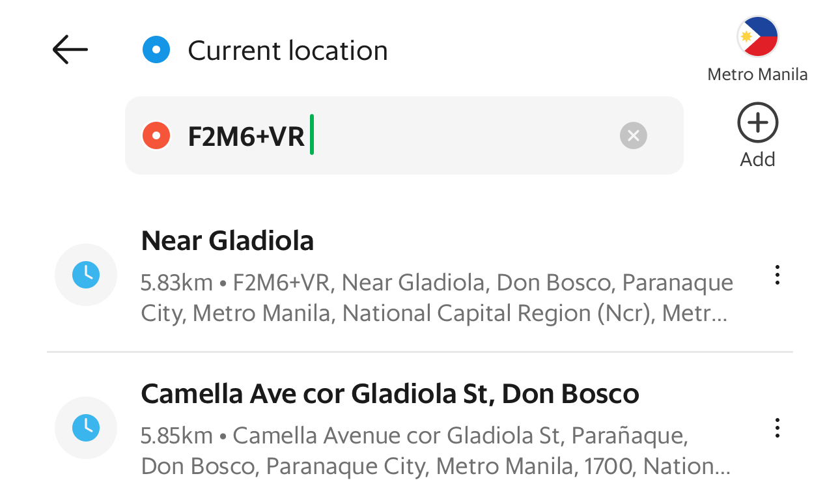The image size is (840, 504).
Task: Tap the clock history icon beside Near Gladiola
Action: coord(86,275)
